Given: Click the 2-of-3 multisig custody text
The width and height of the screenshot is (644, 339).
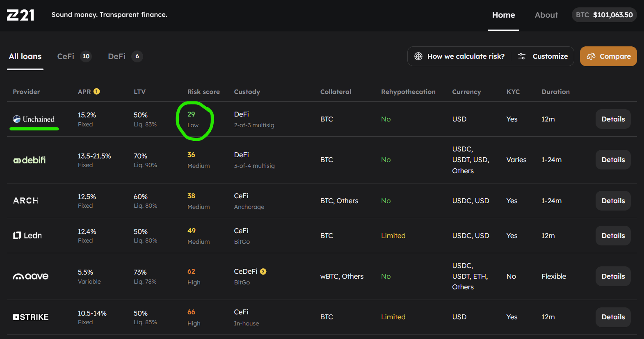Looking at the screenshot, I should (x=254, y=125).
